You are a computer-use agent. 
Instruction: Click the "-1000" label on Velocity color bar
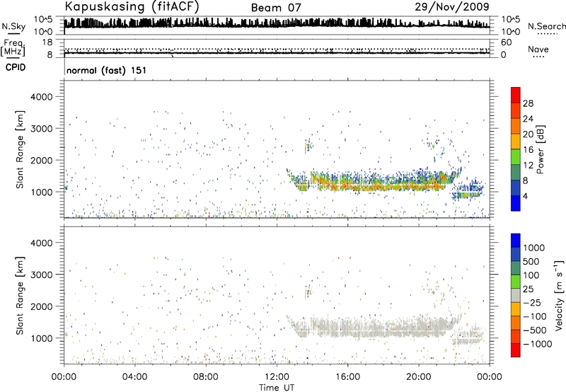point(537,344)
